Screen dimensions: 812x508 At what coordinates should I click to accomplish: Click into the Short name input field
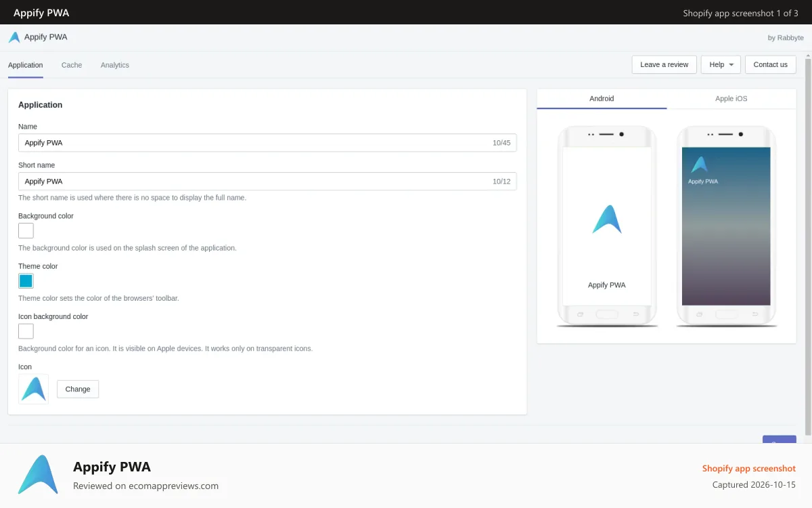click(267, 182)
